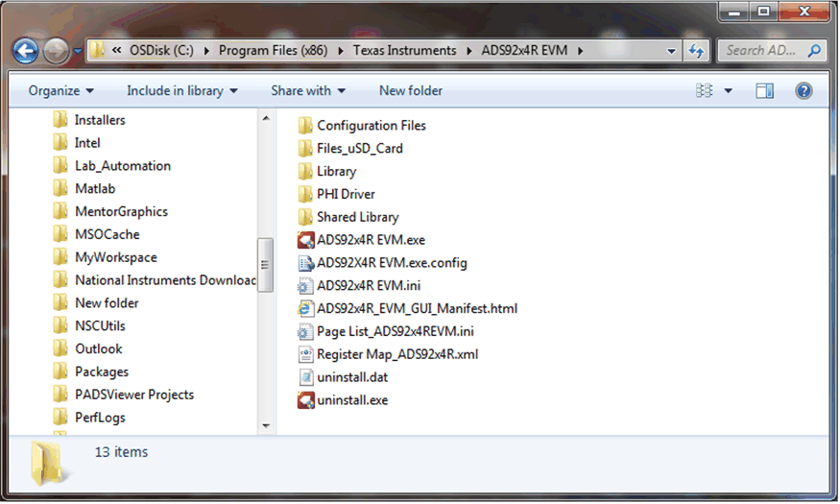Select the Register Map_ADS92x4R.xml file icon
This screenshot has height=504, width=840.
pos(306,354)
